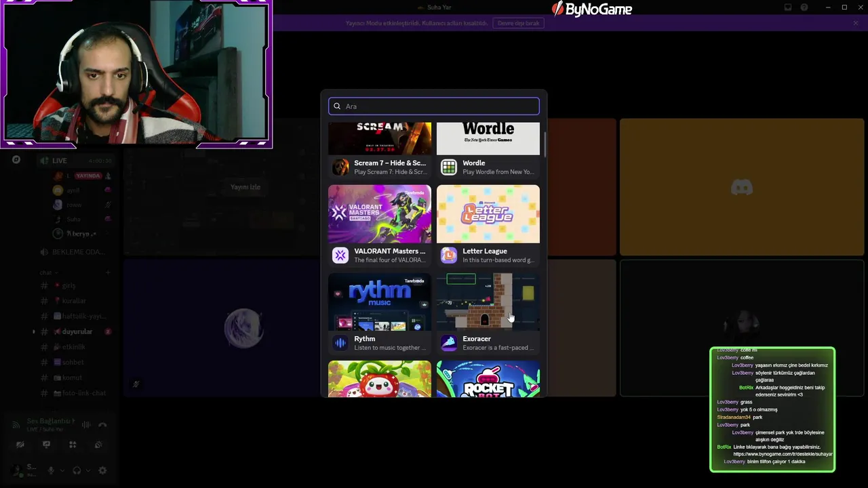Dismiss the streamer mode notice banner
The height and width of the screenshot is (488, 868).
click(856, 23)
